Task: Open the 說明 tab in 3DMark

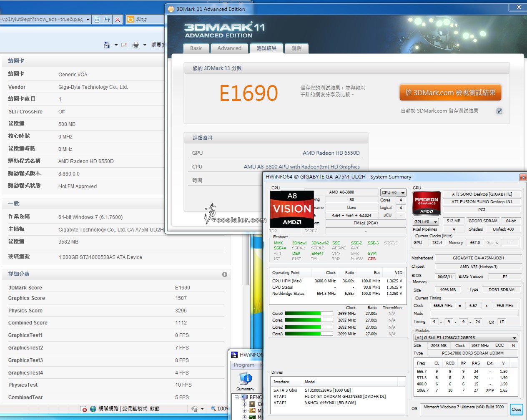Action: tap(296, 48)
